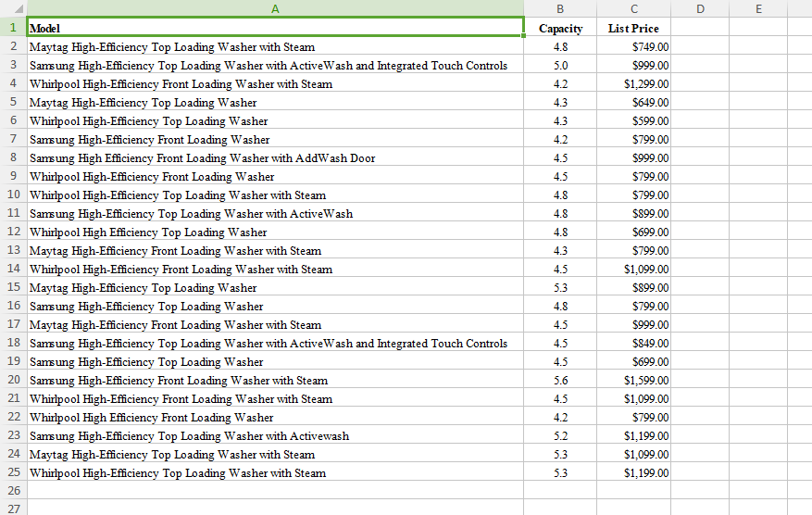The height and width of the screenshot is (515, 812).
Task: Click Maytag High-Efficiency Top Loading Washer in row 15
Action: pos(276,287)
